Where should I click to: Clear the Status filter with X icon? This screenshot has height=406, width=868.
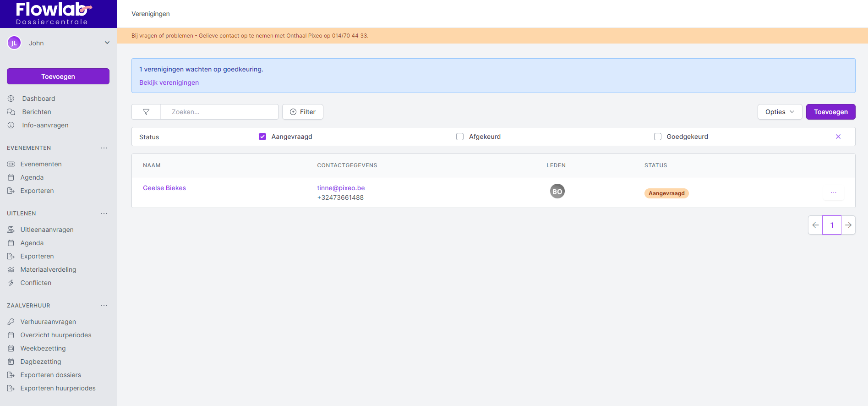838,137
